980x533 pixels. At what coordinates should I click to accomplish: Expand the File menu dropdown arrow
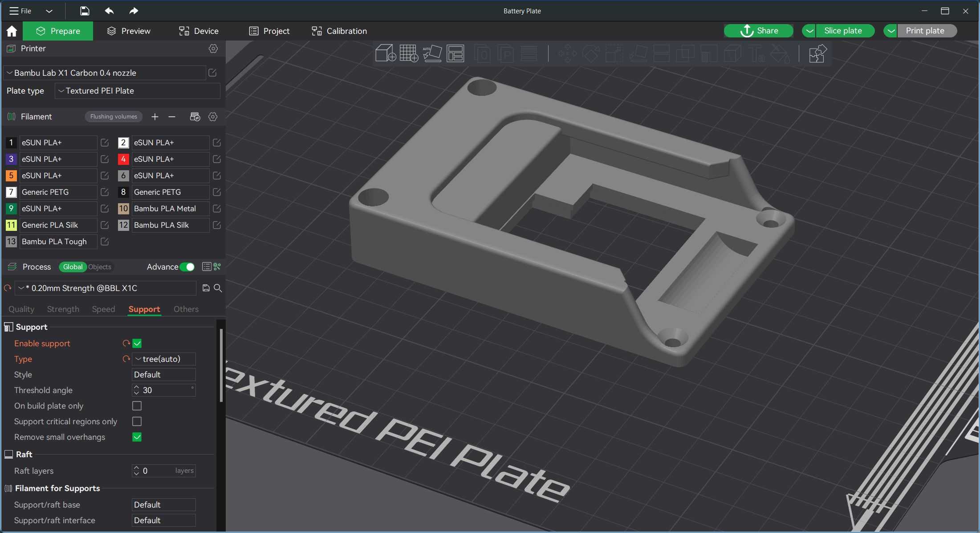49,11
